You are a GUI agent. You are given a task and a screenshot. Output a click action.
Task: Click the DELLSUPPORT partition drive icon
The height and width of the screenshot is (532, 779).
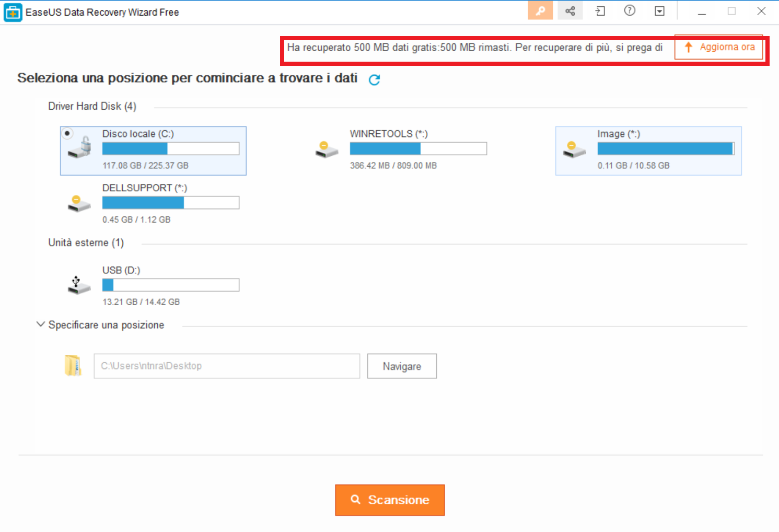79,204
